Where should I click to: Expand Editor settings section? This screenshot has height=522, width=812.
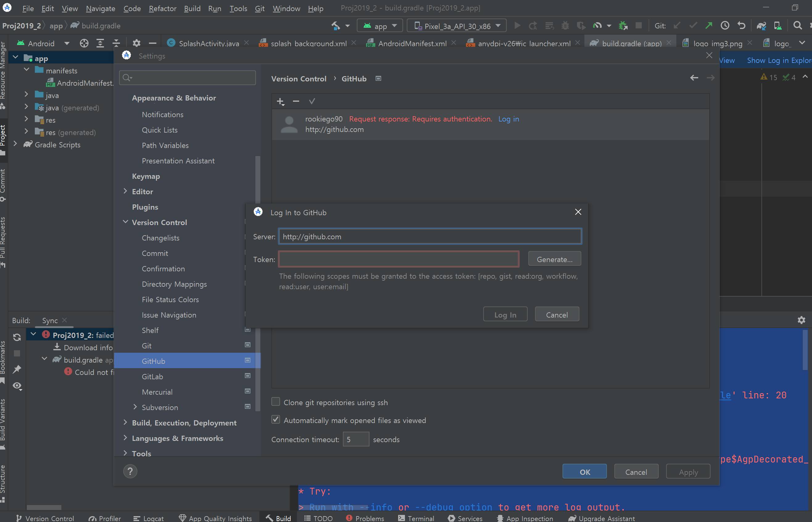pos(126,191)
